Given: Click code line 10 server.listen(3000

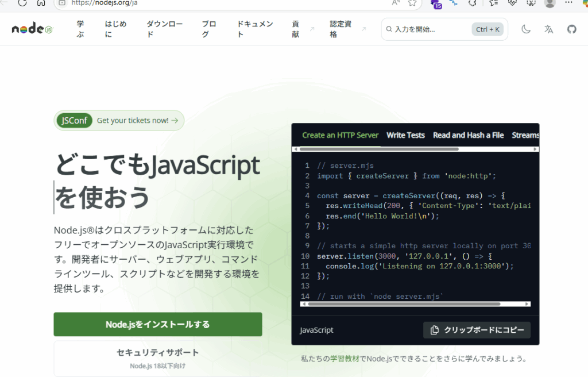Looking at the screenshot, I should pyautogui.click(x=404, y=256).
